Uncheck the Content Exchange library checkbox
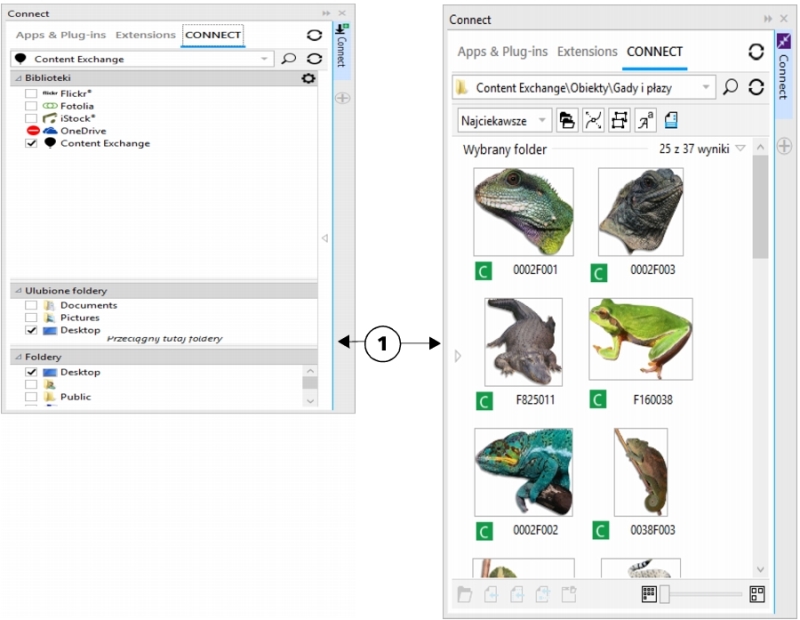Image resolution: width=800 pixels, height=620 pixels. [x=32, y=143]
